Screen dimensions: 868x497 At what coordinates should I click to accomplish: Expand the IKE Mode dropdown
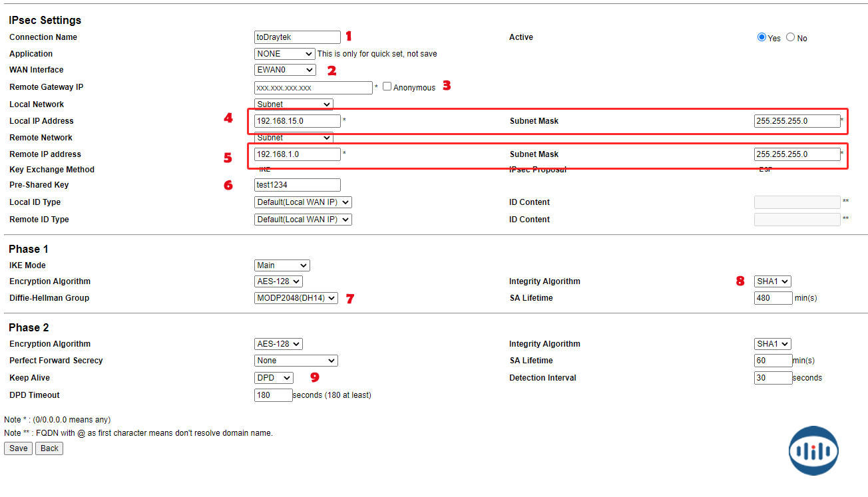click(x=282, y=265)
